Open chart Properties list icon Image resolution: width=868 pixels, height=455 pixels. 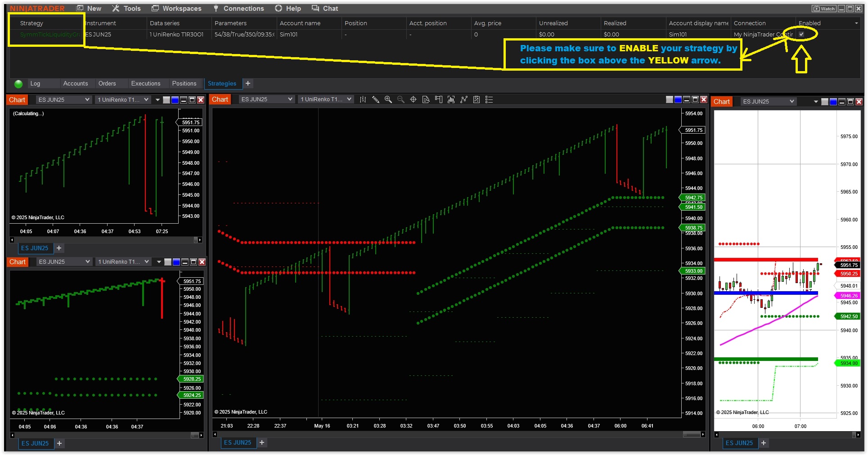[489, 99]
